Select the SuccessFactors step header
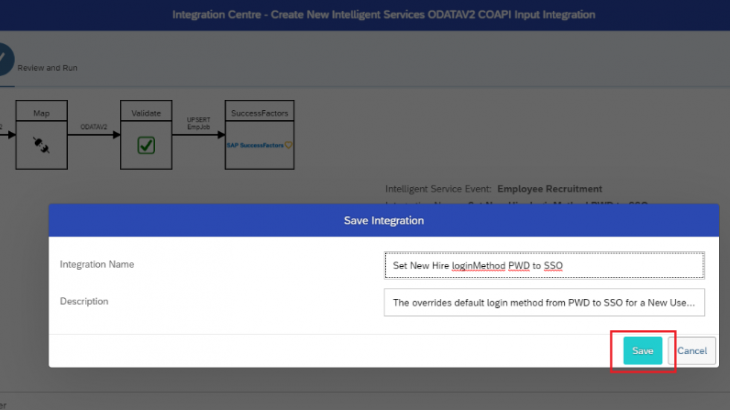Image resolution: width=730 pixels, height=410 pixels. [x=259, y=114]
